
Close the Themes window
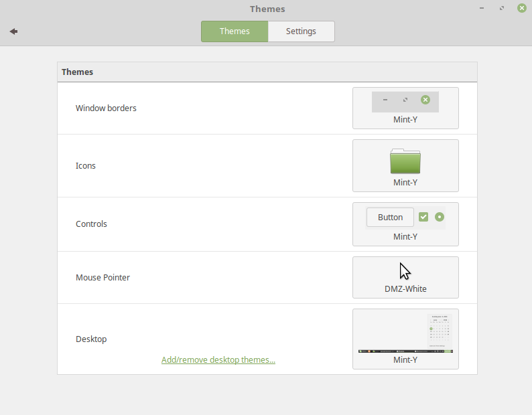(522, 8)
